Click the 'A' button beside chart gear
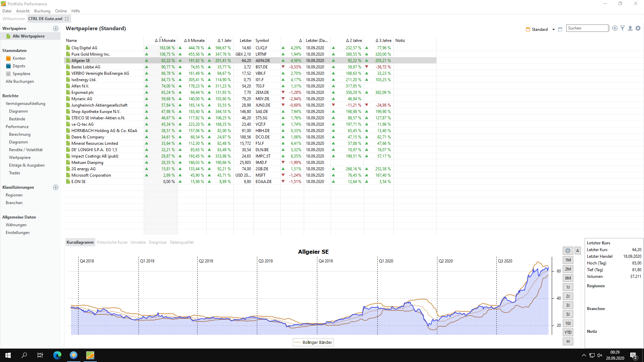 click(578, 251)
